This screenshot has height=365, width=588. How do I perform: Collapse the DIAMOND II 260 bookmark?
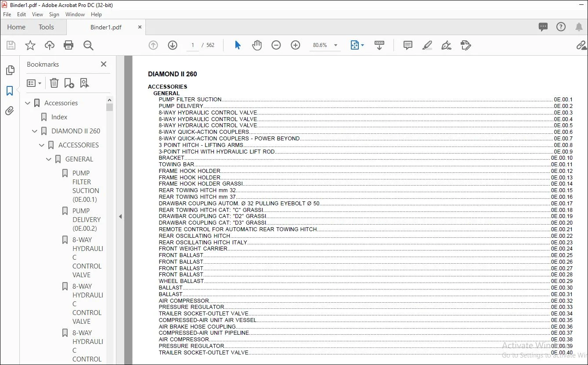tap(35, 131)
